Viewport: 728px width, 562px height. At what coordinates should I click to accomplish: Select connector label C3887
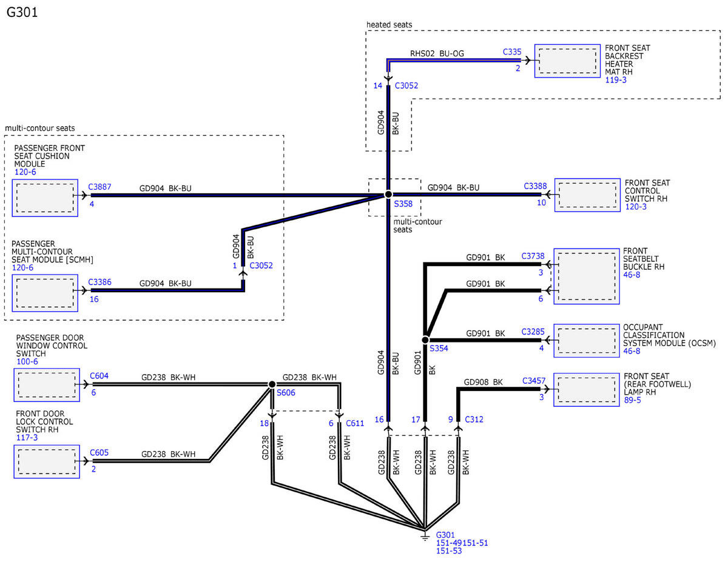[x=99, y=187]
